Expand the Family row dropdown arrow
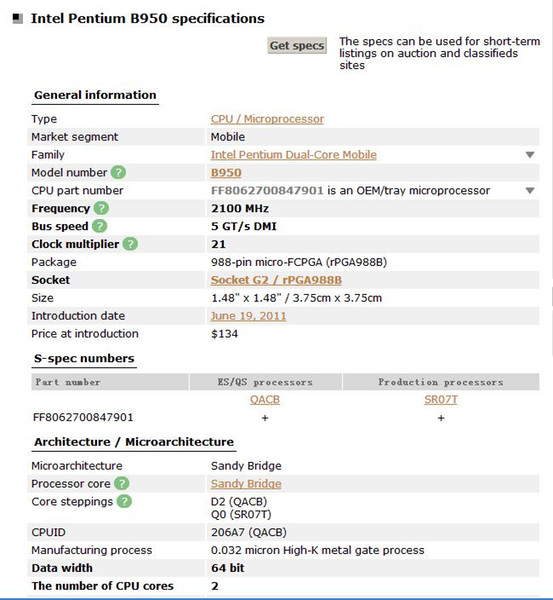553x600 pixels. point(530,155)
